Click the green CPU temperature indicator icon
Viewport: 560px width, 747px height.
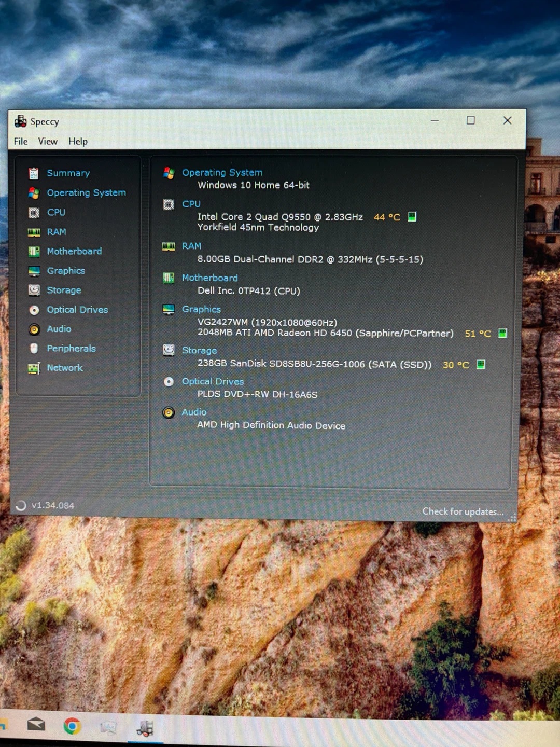[412, 217]
